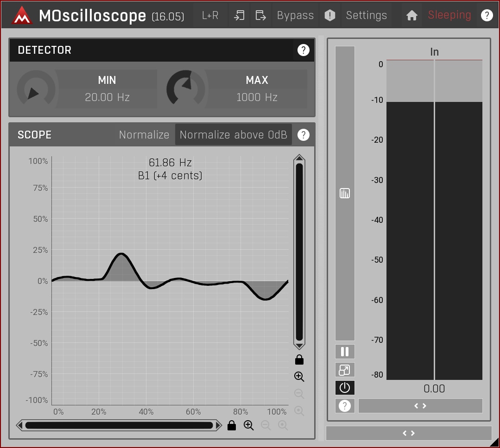Click the 0.00 input level value
The image size is (500, 448).
[x=434, y=389]
